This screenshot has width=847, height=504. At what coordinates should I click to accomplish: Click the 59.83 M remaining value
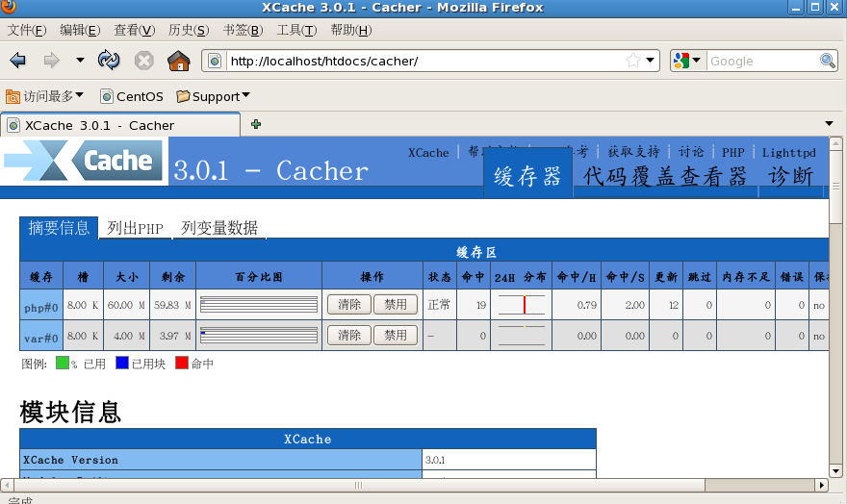click(x=173, y=305)
